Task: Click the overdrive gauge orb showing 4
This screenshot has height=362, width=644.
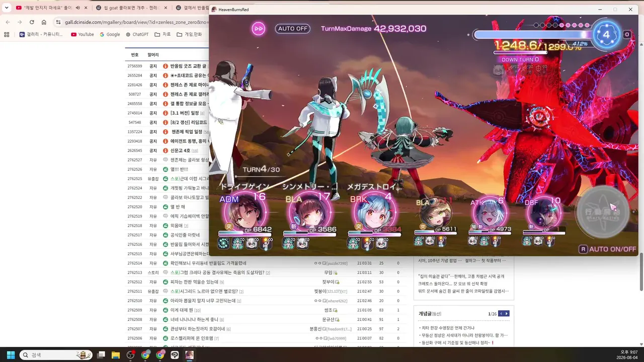Action: pos(606,34)
